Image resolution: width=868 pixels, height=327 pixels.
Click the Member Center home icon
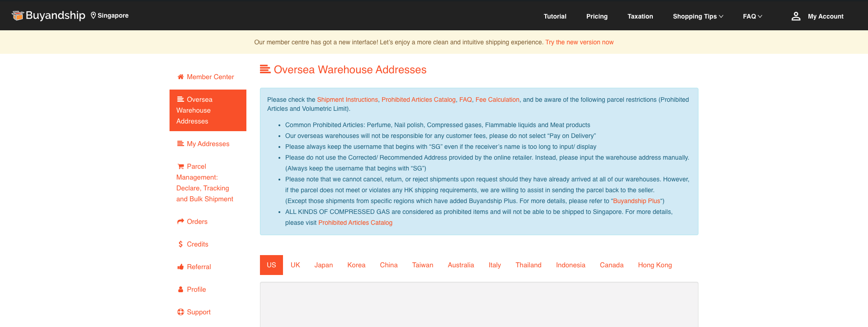coord(180,77)
